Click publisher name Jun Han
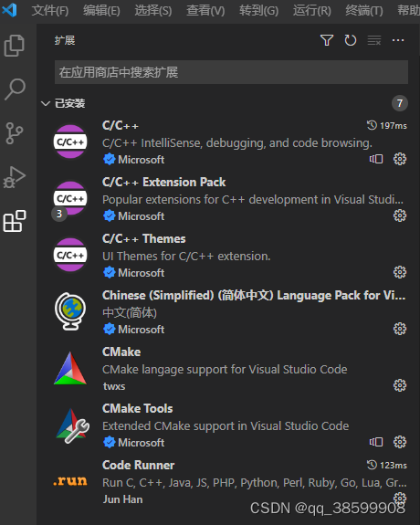Image resolution: width=420 pixels, height=525 pixels. pos(123,499)
